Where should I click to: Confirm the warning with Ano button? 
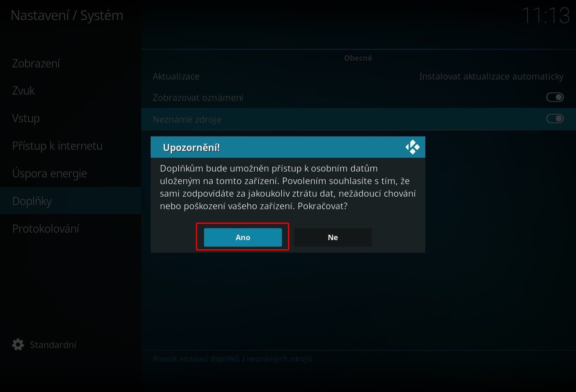[x=243, y=237]
